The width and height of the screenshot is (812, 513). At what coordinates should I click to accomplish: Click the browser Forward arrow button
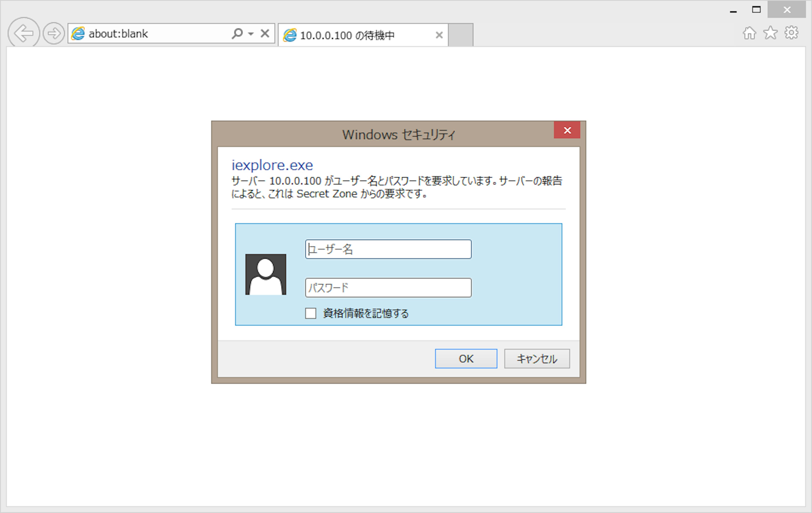(54, 33)
